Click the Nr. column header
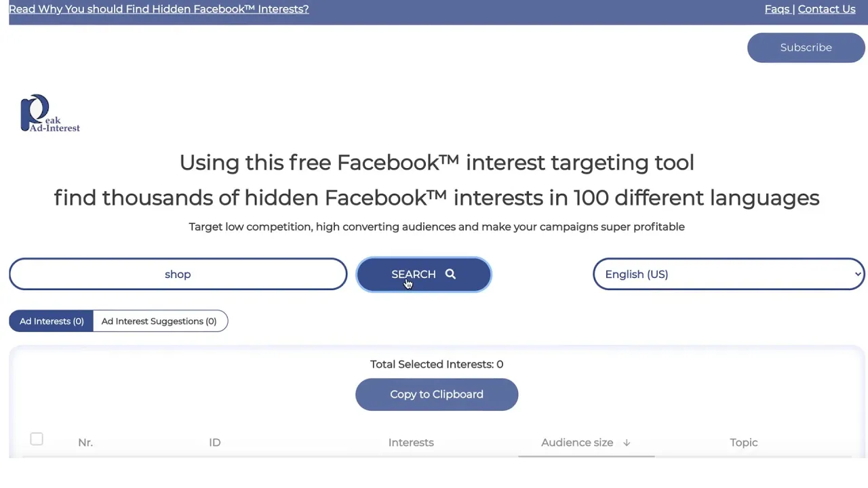 click(85, 443)
